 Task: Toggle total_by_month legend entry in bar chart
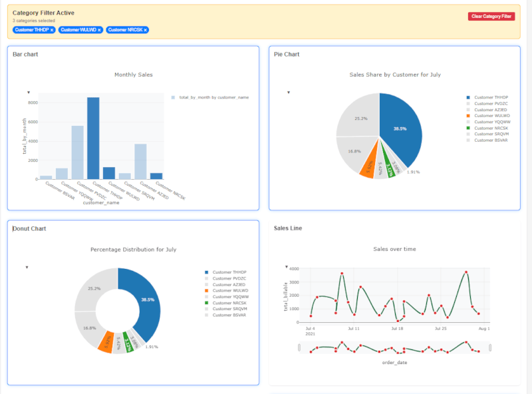(210, 97)
